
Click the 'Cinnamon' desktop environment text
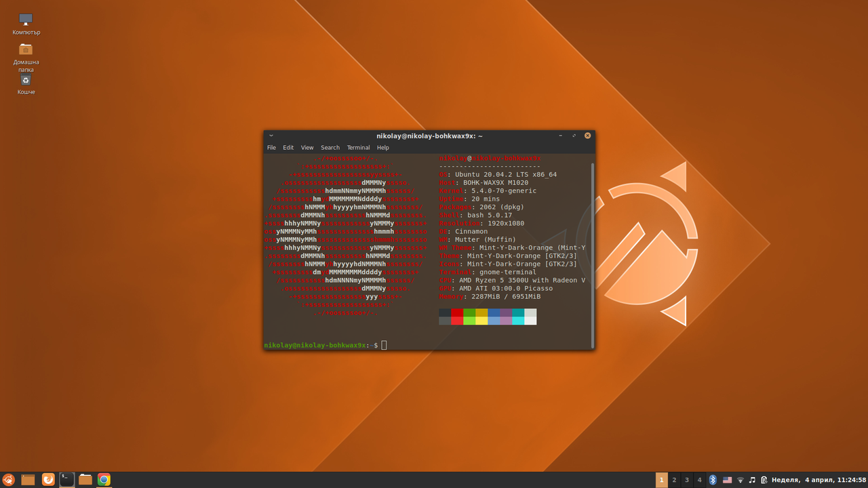coord(471,231)
